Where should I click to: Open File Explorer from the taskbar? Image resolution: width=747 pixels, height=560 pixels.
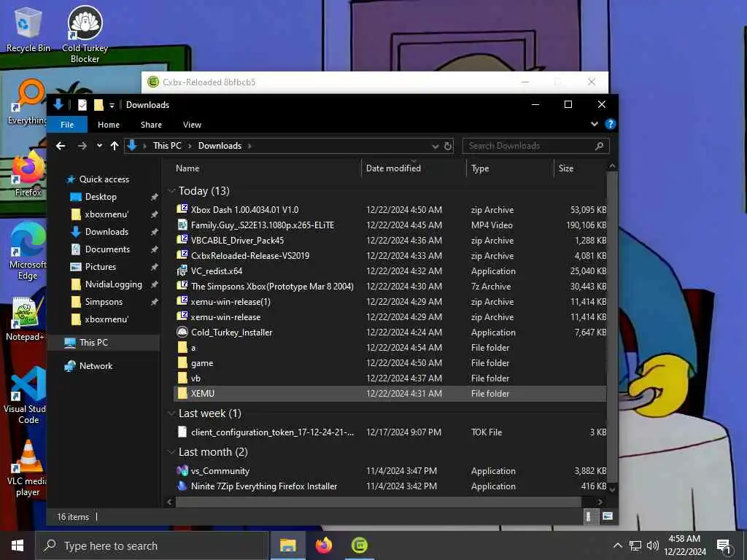(287, 545)
